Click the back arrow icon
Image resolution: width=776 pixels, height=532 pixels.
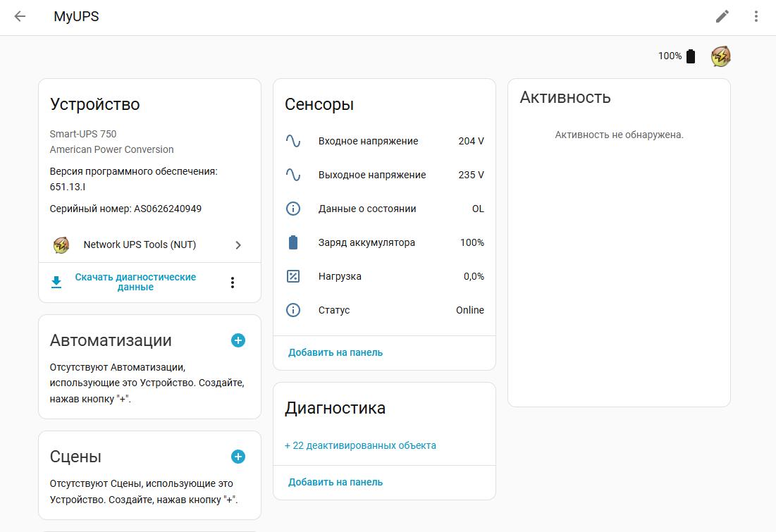pyautogui.click(x=20, y=16)
